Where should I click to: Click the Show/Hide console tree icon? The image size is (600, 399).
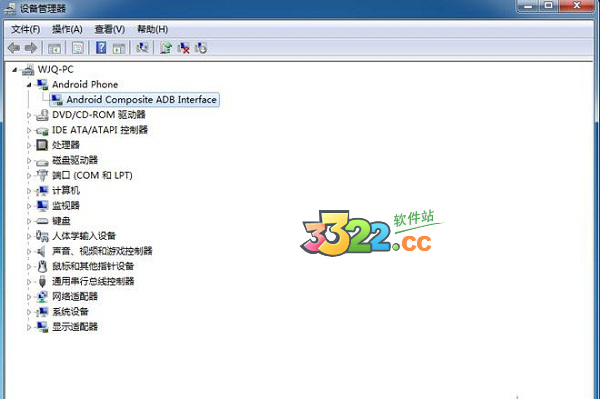pos(54,48)
